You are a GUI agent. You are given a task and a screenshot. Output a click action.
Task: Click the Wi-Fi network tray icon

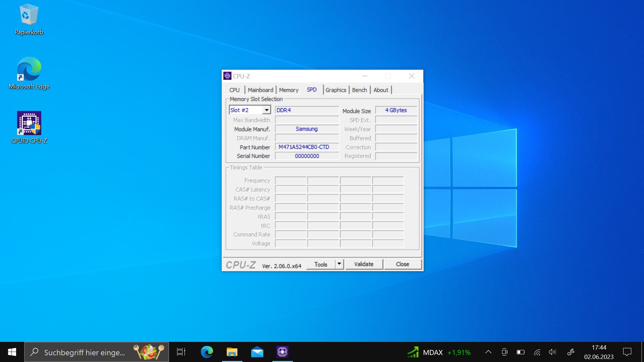click(537, 352)
